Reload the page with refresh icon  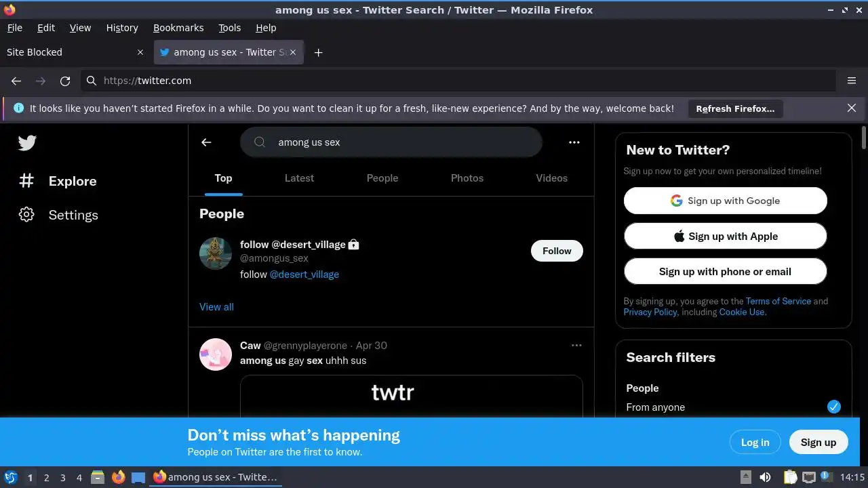click(65, 81)
